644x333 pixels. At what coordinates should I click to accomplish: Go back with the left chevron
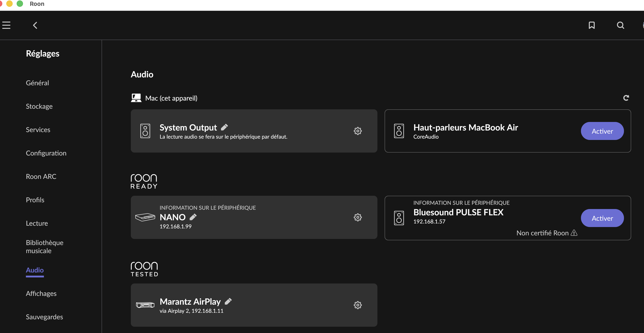point(35,25)
